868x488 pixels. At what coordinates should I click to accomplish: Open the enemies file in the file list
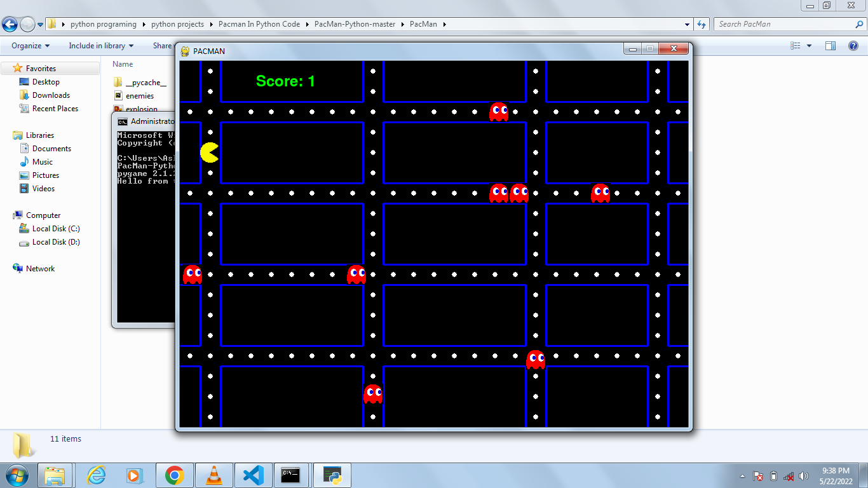(139, 96)
